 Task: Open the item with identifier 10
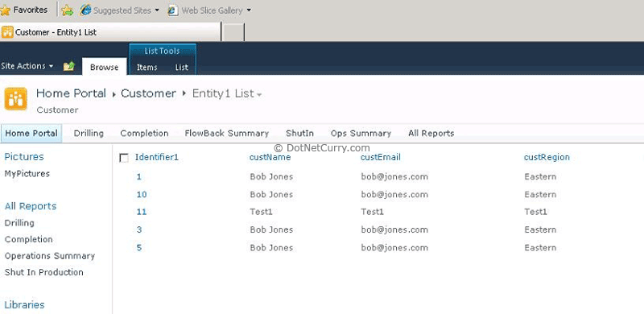(x=142, y=194)
